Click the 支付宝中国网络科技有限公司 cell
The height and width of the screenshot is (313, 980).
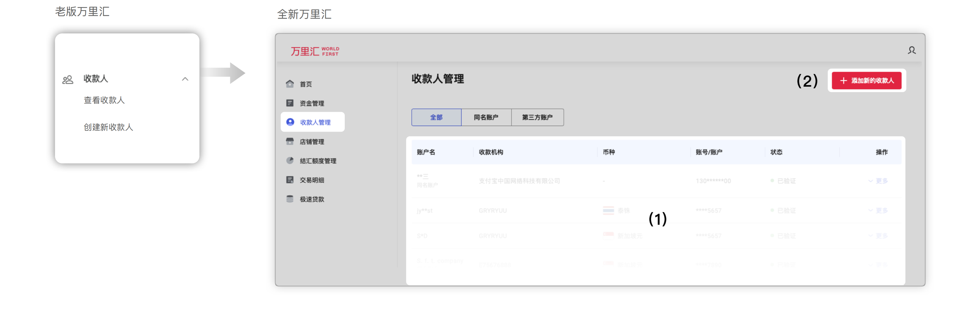pyautogui.click(x=519, y=181)
